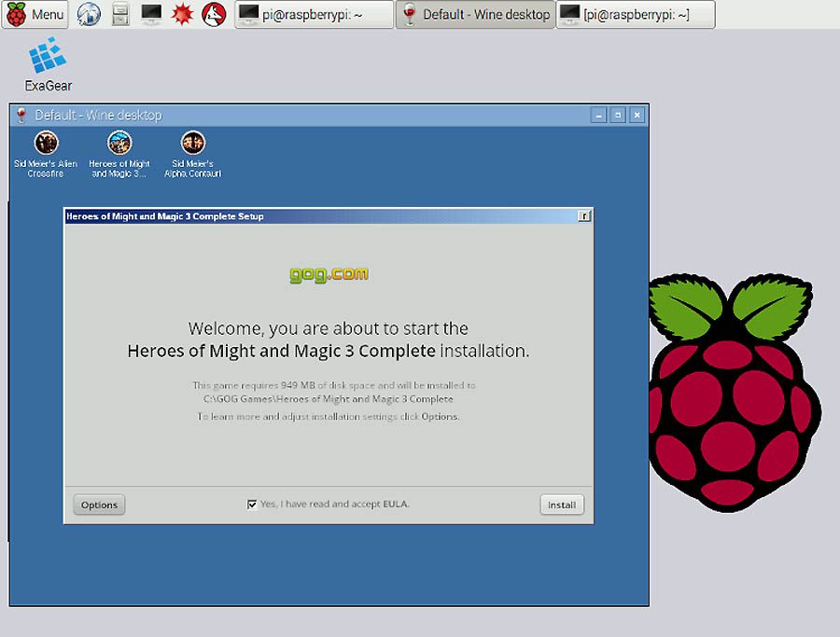
Task: Click the 'Default - Wine desktop' window title text
Action: click(x=99, y=115)
